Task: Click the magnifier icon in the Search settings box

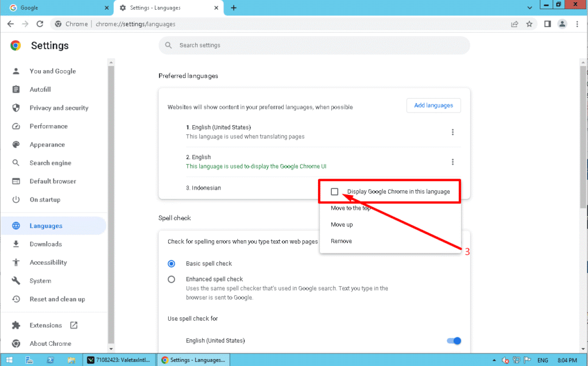Action: pos(168,45)
